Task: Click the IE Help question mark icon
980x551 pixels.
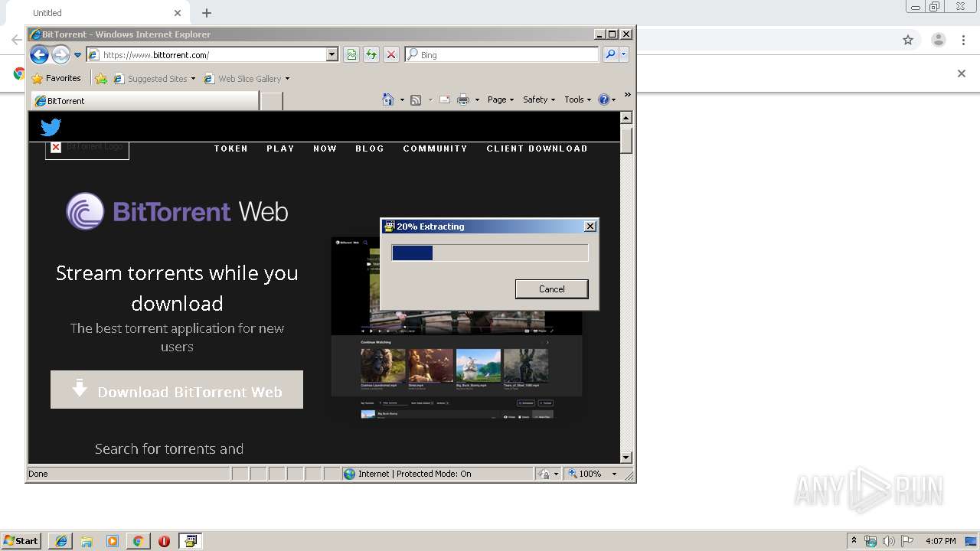Action: pyautogui.click(x=603, y=99)
